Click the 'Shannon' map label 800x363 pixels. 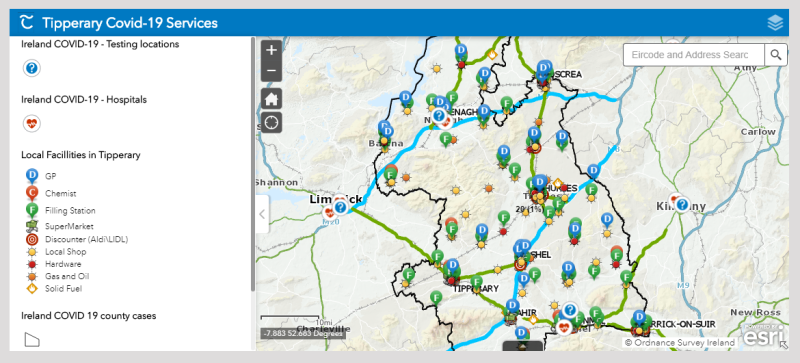click(277, 182)
